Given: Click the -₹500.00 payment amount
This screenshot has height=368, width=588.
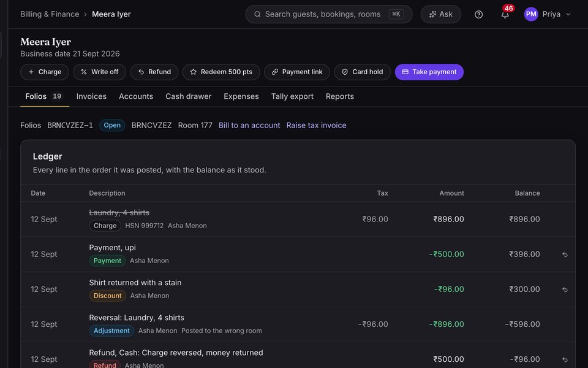Looking at the screenshot, I should coord(447,254).
